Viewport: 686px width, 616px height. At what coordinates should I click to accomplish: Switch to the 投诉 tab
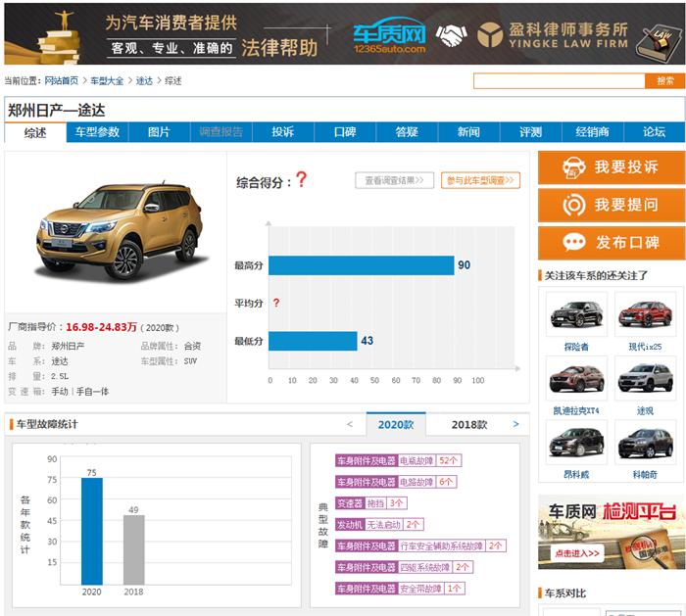point(283,132)
